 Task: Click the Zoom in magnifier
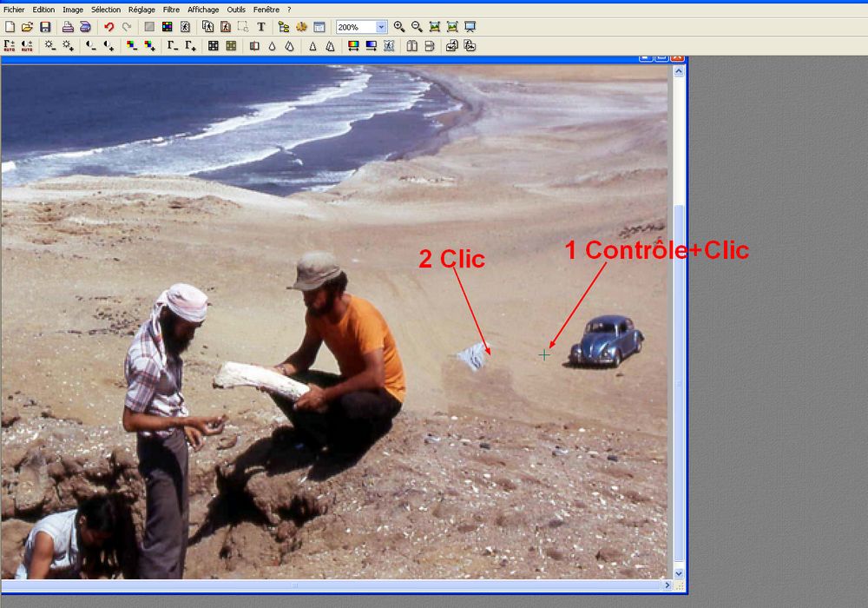[399, 27]
